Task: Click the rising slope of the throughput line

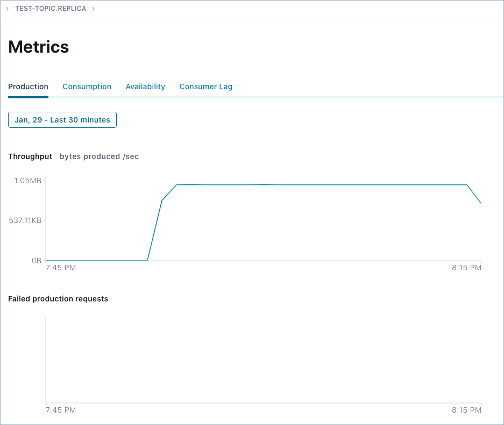Action: pos(154,230)
